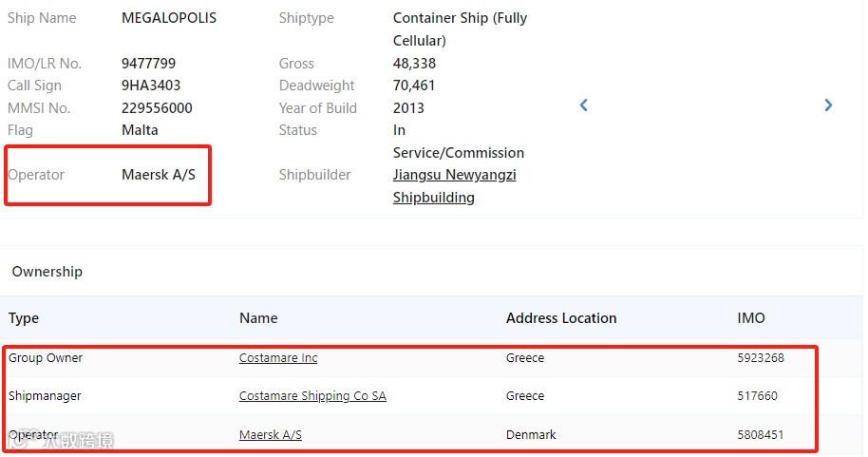Click the Denmark address cell
Image resolution: width=868 pixels, height=457 pixels.
(531, 435)
